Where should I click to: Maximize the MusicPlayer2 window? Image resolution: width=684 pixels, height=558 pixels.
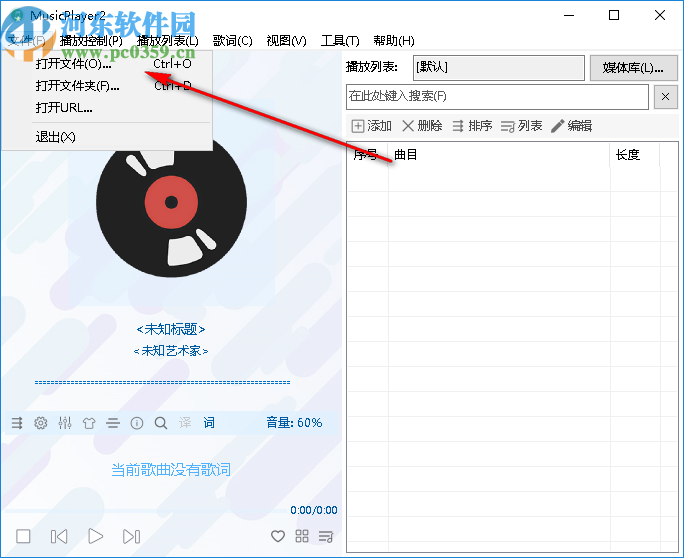click(614, 15)
